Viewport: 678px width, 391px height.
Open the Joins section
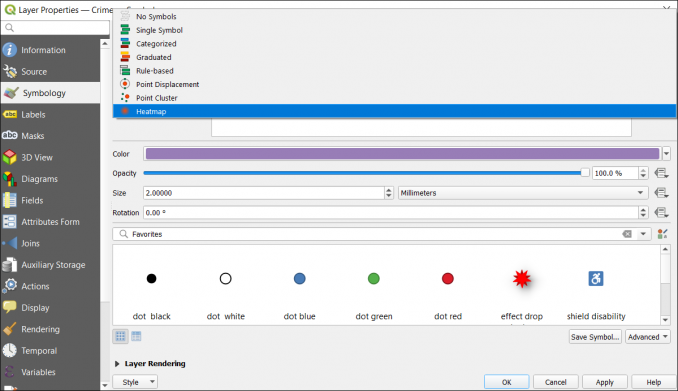point(50,244)
